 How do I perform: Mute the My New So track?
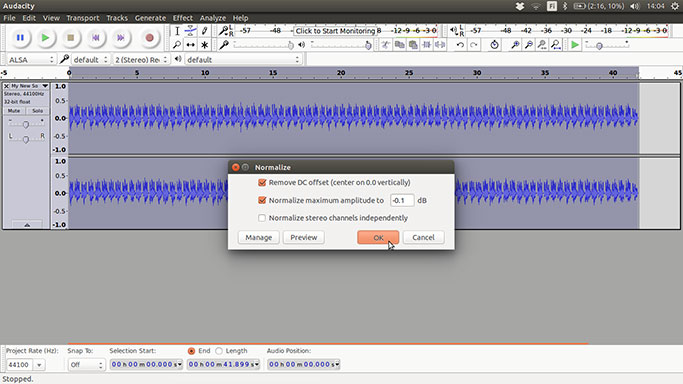pos(14,111)
